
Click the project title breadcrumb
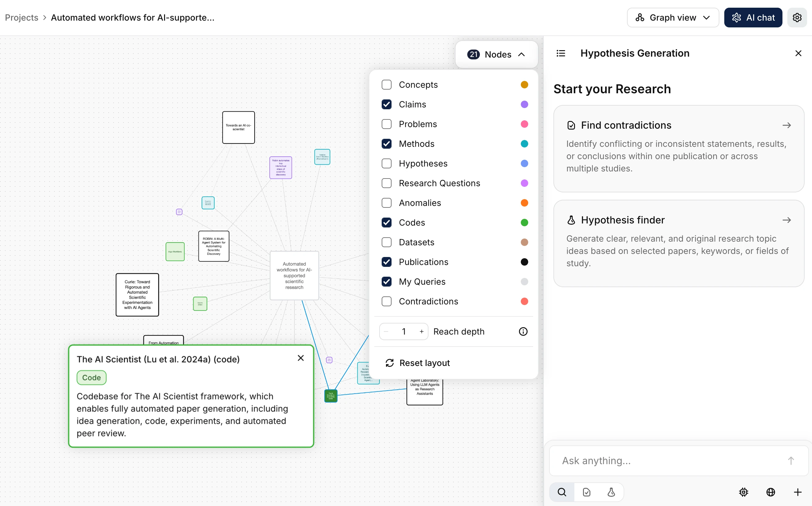click(133, 18)
